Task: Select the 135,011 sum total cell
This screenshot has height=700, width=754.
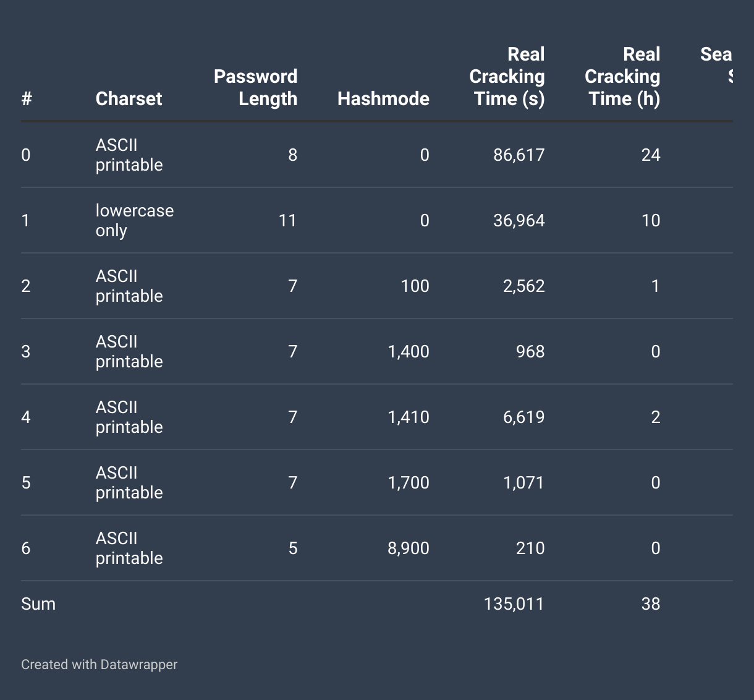Action: 514,604
